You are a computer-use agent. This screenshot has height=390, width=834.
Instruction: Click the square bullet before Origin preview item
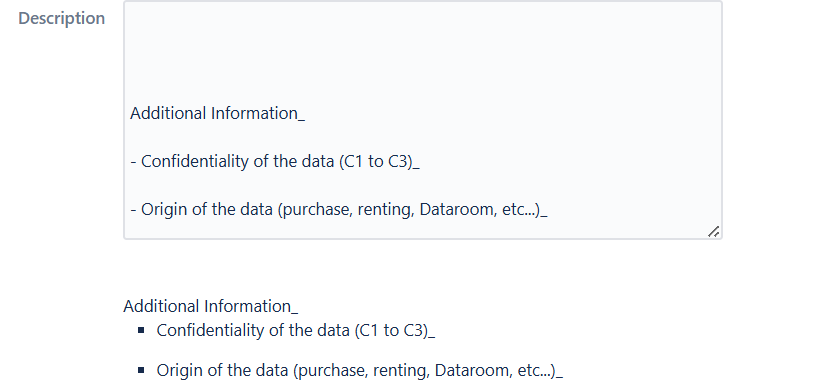[141, 370]
